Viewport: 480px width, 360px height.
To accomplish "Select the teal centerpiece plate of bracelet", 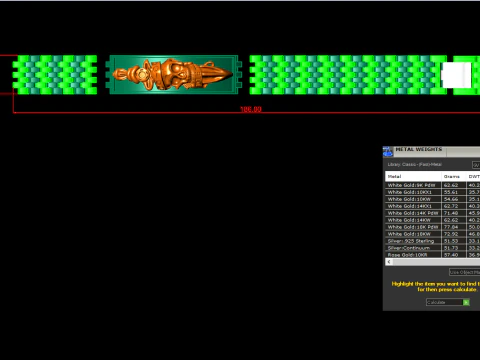I will [x=174, y=75].
